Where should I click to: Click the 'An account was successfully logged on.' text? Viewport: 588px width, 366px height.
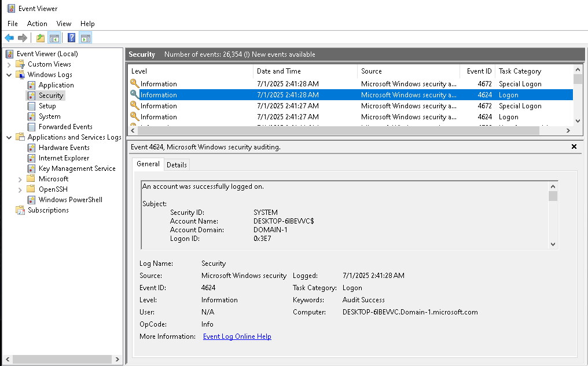point(203,186)
